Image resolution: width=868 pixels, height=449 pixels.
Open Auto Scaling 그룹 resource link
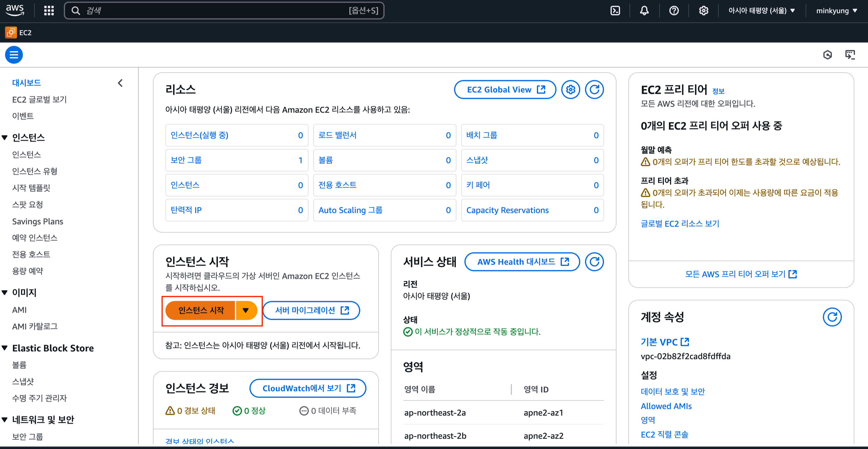click(350, 210)
